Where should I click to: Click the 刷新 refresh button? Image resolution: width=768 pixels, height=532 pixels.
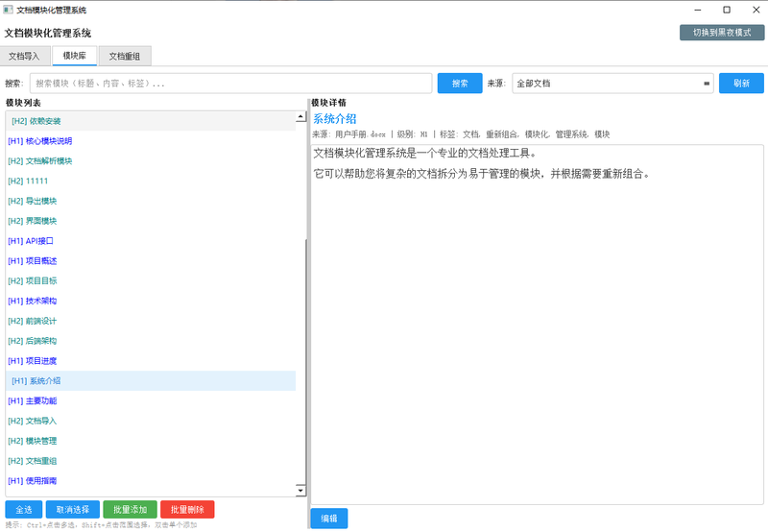click(740, 84)
